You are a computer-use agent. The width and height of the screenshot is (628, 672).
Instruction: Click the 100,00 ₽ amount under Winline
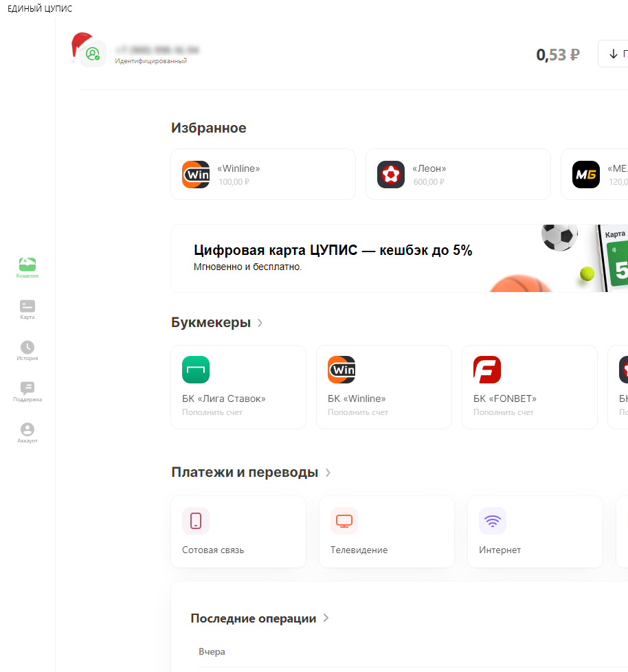[234, 182]
